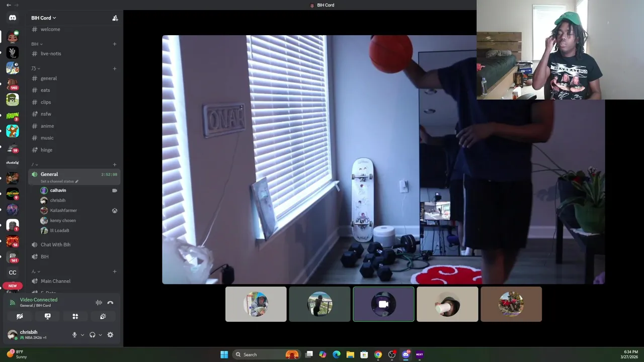The height and width of the screenshot is (362, 644).
Task: Select fourth participant thumbnail in call strip
Action: click(x=447, y=304)
